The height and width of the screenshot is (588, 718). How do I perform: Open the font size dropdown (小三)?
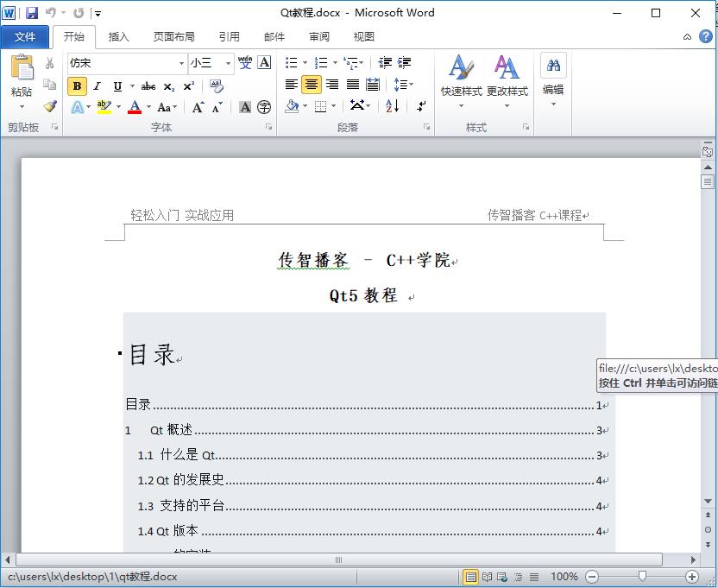click(x=228, y=63)
